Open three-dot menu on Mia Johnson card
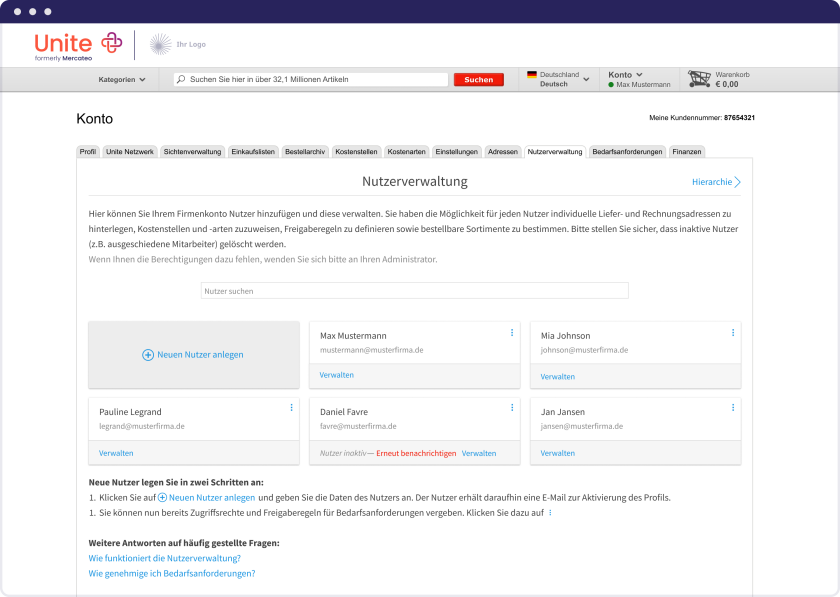The width and height of the screenshot is (840, 597). pyautogui.click(x=733, y=333)
